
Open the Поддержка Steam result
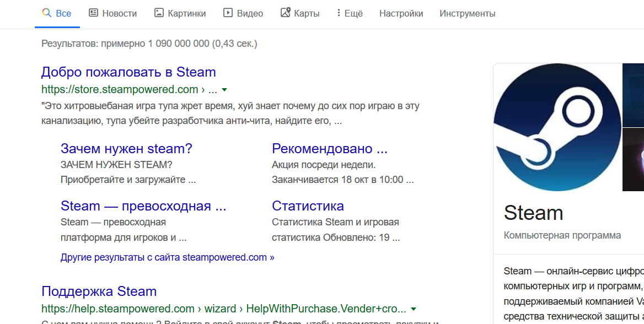click(x=99, y=291)
